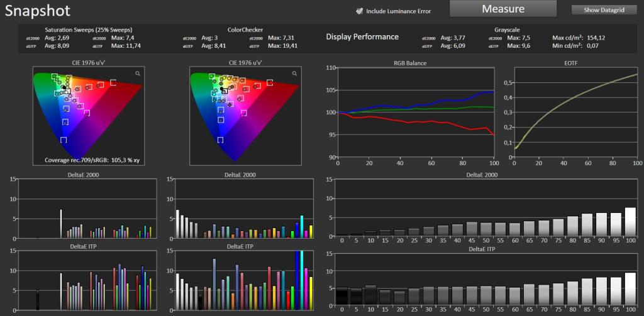
Task: Select the 100 grayscale bar in DeltaE 2000 chart
Action: pyautogui.click(x=630, y=222)
